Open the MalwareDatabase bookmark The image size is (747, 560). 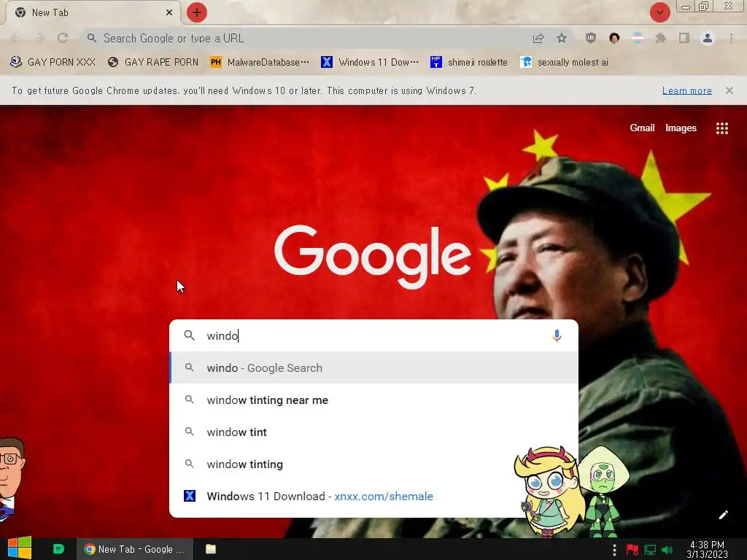[260, 63]
